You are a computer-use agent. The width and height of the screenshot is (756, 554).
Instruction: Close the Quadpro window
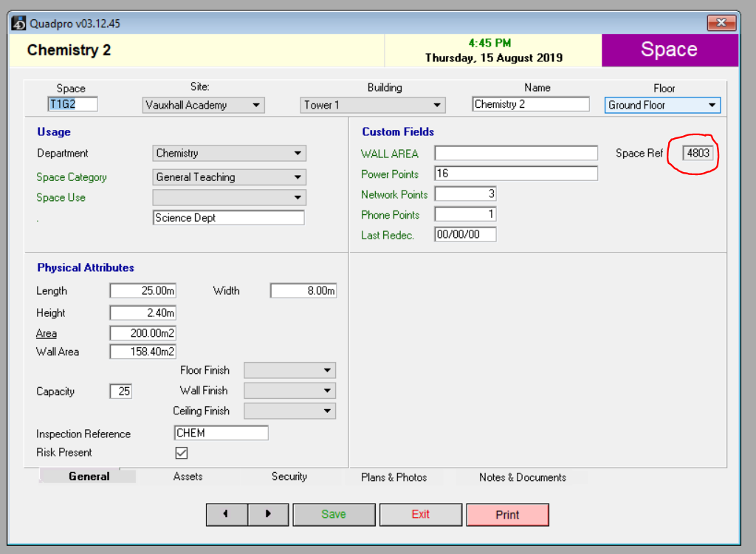tap(721, 23)
